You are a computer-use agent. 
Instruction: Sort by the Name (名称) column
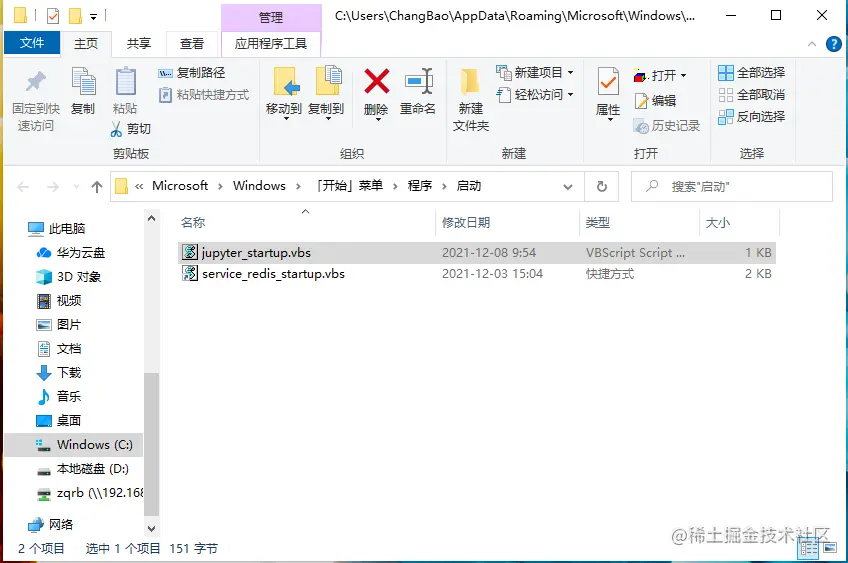(x=193, y=223)
